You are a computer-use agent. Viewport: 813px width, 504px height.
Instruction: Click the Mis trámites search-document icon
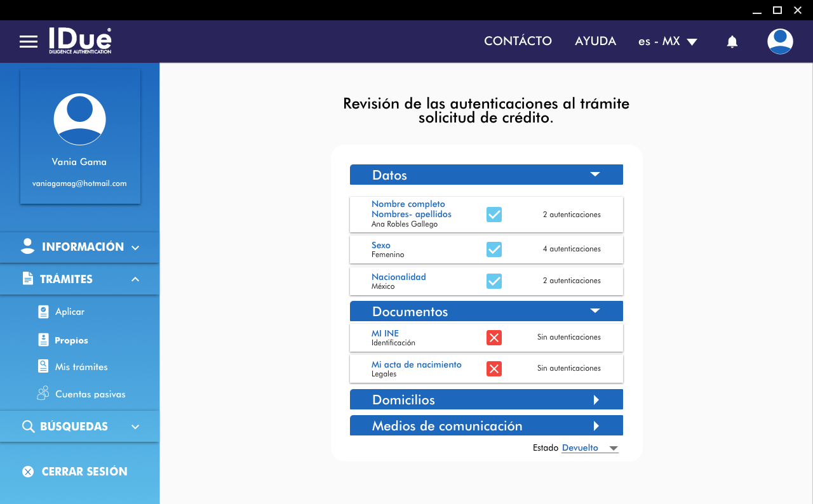[x=43, y=367]
